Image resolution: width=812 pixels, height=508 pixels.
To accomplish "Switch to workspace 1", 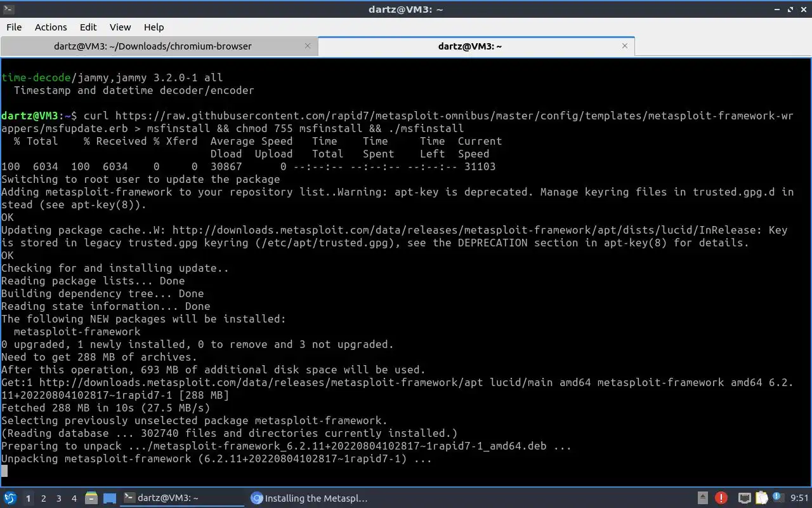I will coord(29,498).
